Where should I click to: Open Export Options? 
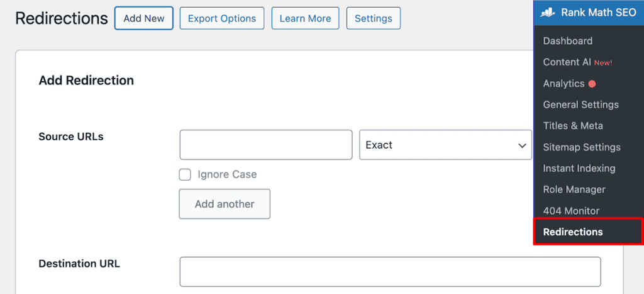click(x=221, y=18)
